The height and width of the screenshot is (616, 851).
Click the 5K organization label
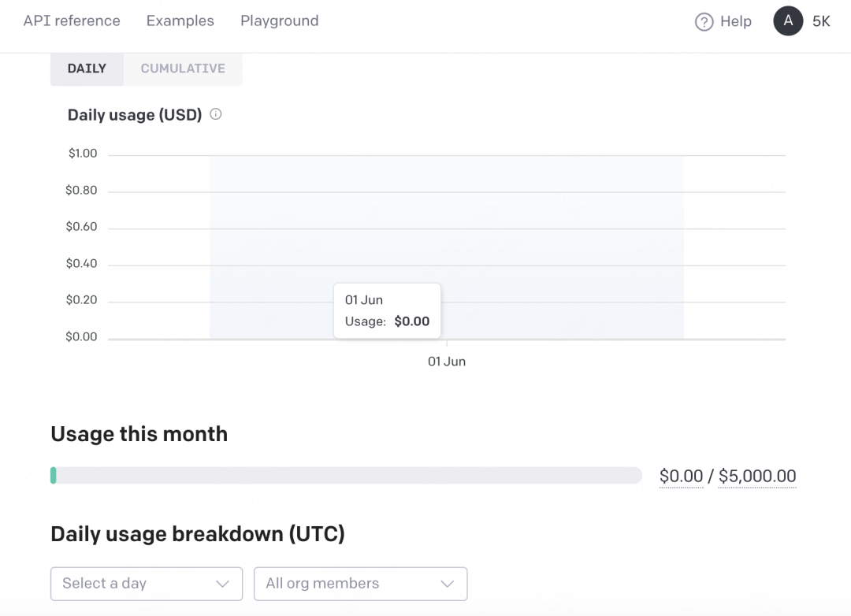821,21
